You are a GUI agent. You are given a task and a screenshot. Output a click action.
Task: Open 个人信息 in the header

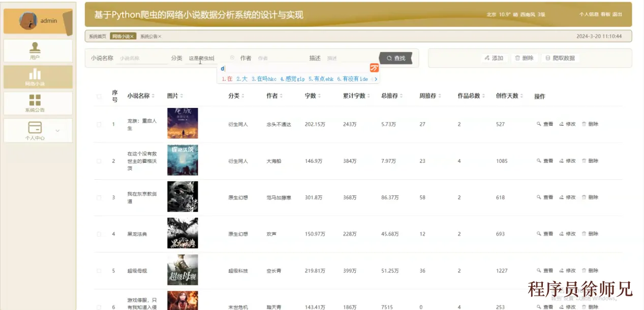pos(589,15)
